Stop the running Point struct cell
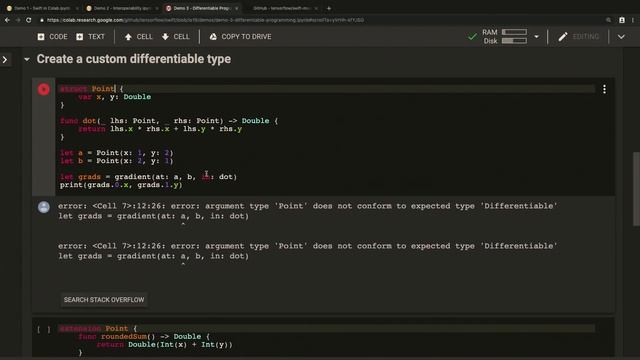The width and height of the screenshot is (640, 360). click(x=44, y=89)
